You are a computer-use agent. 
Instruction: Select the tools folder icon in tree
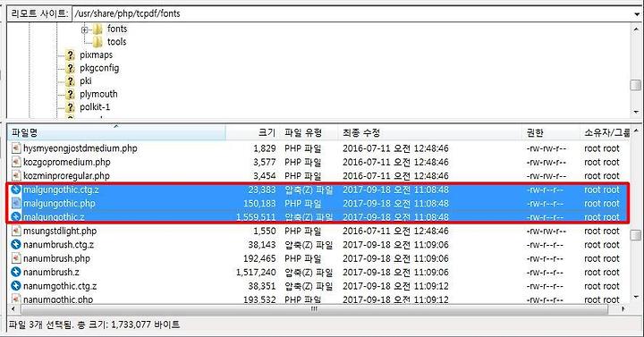(97, 42)
